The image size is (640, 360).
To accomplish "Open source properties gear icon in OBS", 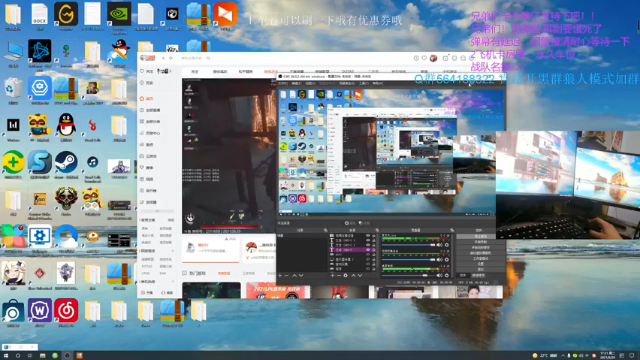I will (345, 276).
